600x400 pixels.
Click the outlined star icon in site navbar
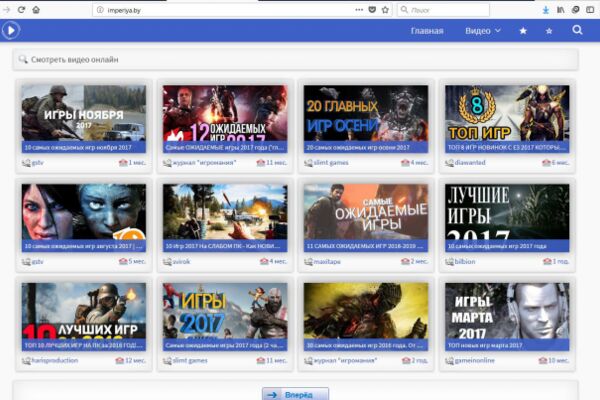tap(549, 31)
